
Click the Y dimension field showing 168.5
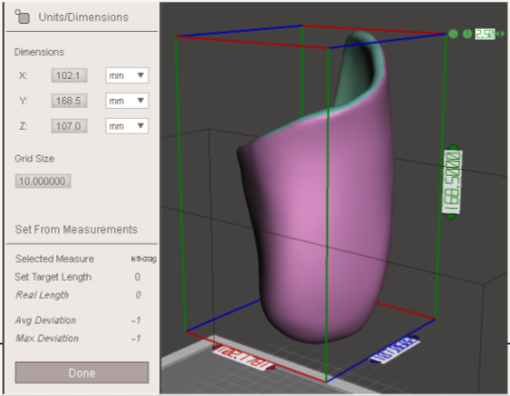(x=69, y=101)
